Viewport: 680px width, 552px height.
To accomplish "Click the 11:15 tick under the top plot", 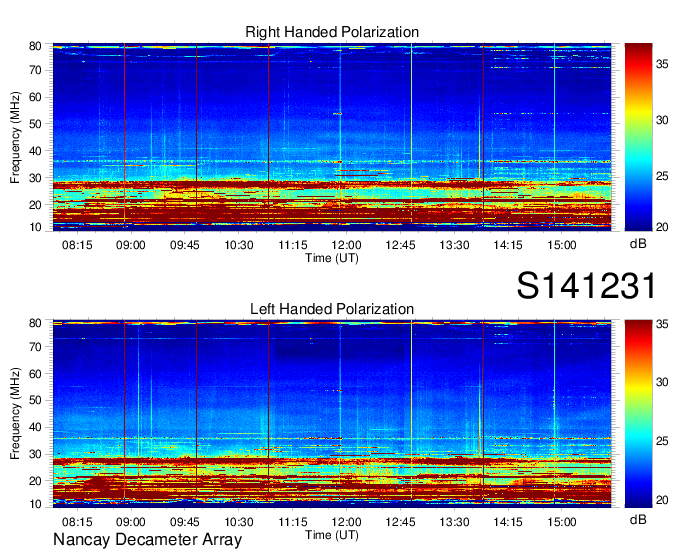I will click(293, 245).
